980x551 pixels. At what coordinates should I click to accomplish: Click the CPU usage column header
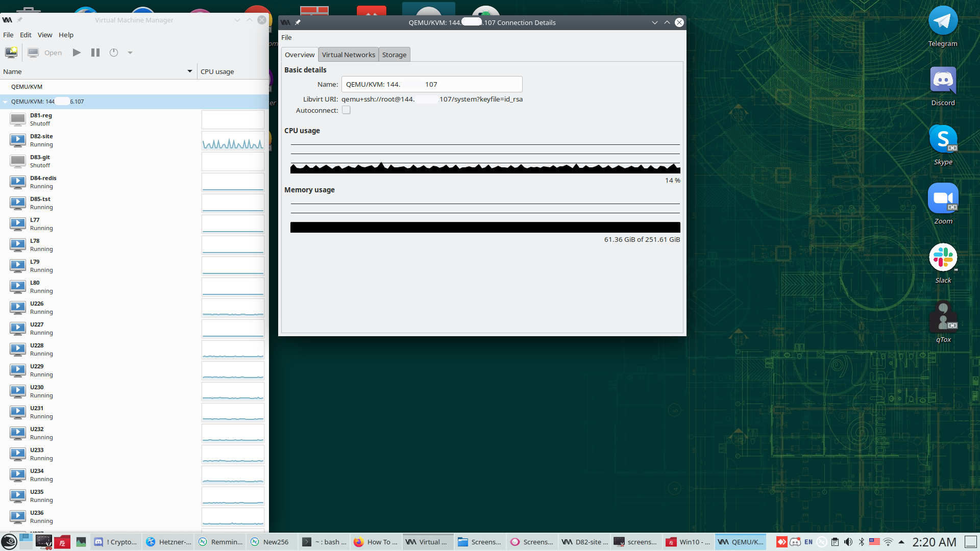pos(217,71)
